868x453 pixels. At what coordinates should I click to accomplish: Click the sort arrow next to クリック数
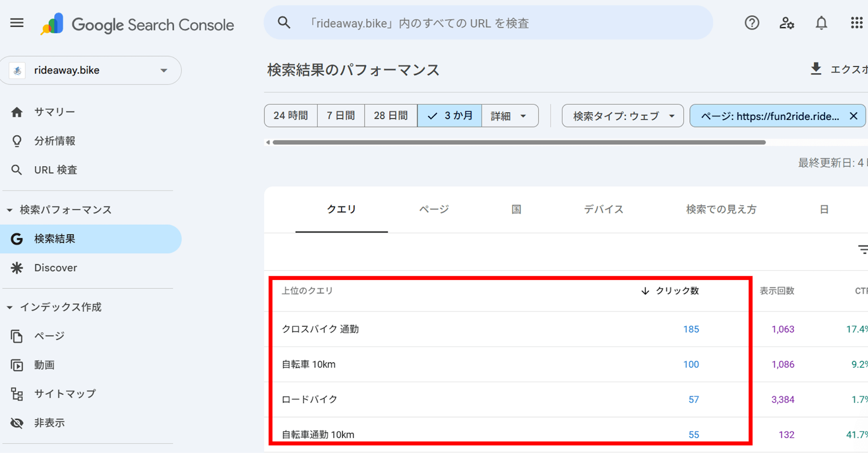click(645, 291)
